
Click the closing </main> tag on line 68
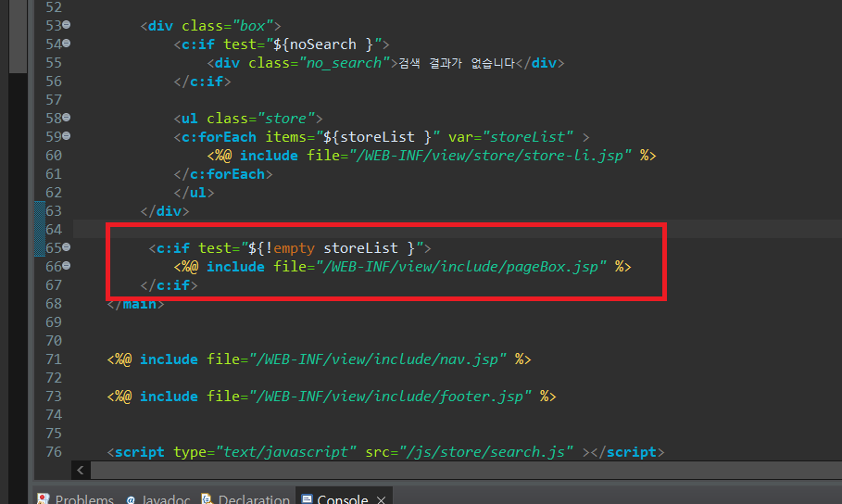tap(135, 304)
